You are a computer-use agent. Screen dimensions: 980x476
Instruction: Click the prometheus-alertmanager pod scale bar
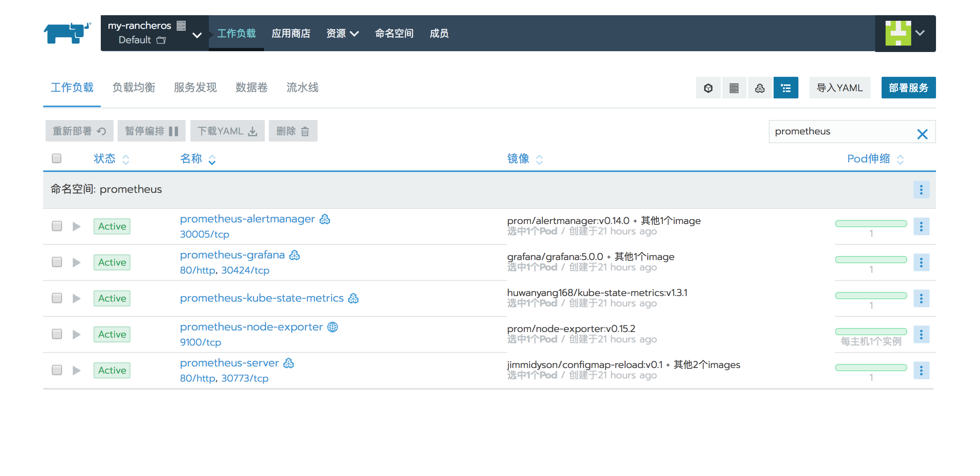click(x=871, y=224)
